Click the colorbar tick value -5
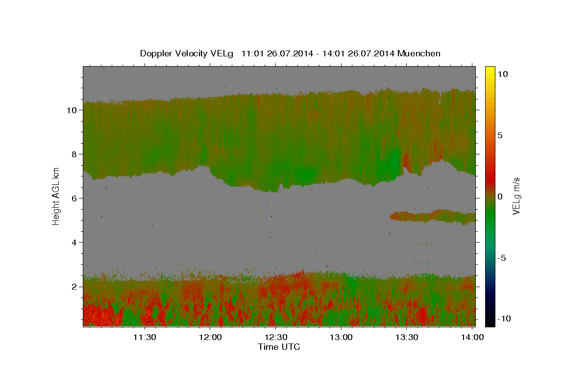 (x=502, y=258)
